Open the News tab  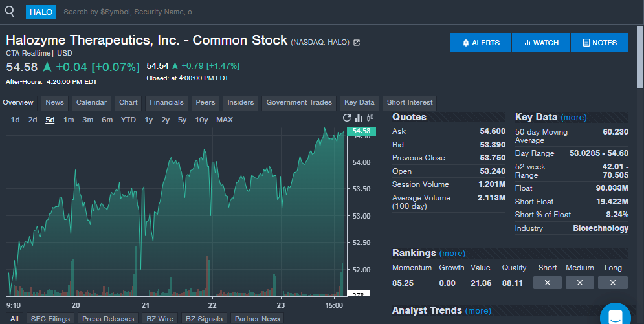tap(54, 103)
